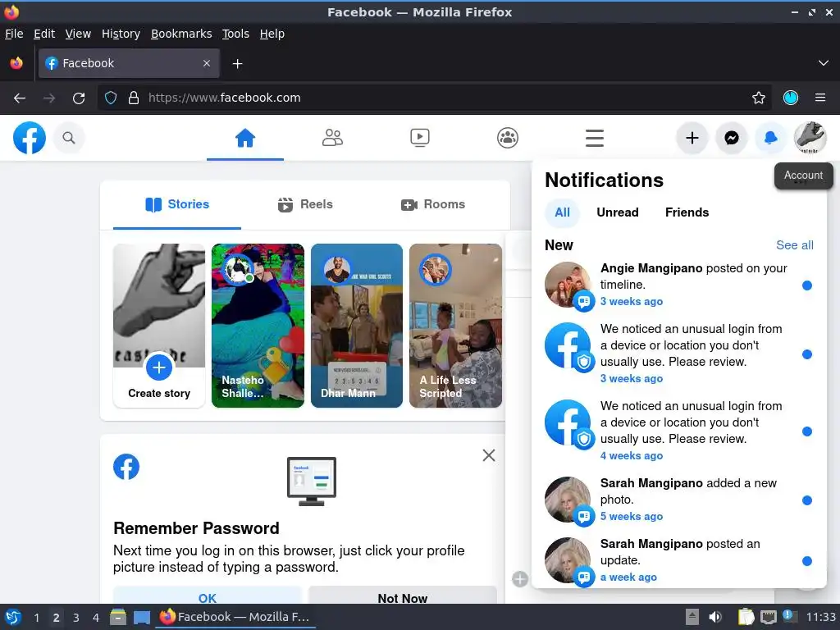This screenshot has width=840, height=630.
Task: Open the taskbar start menu icon
Action: (13, 617)
